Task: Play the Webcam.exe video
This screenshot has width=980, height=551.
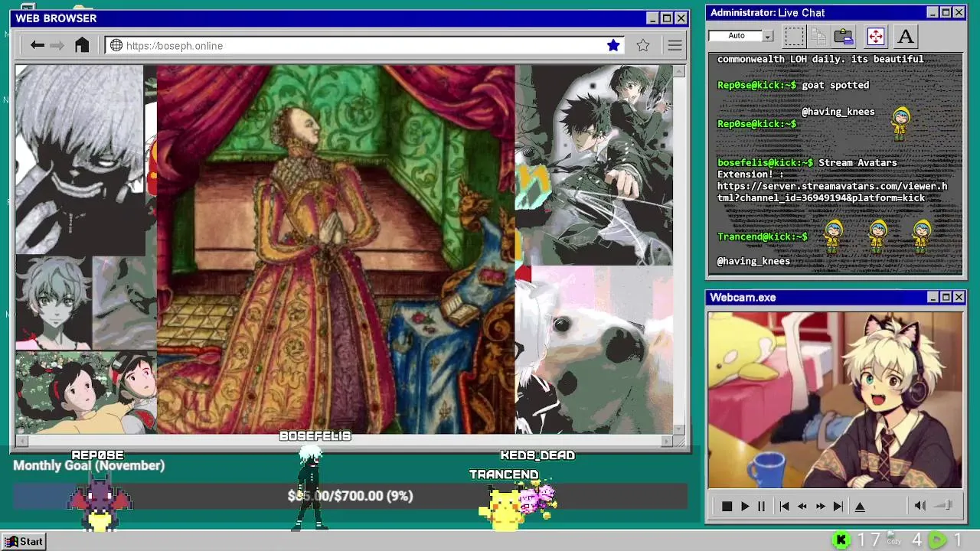Action: point(744,506)
